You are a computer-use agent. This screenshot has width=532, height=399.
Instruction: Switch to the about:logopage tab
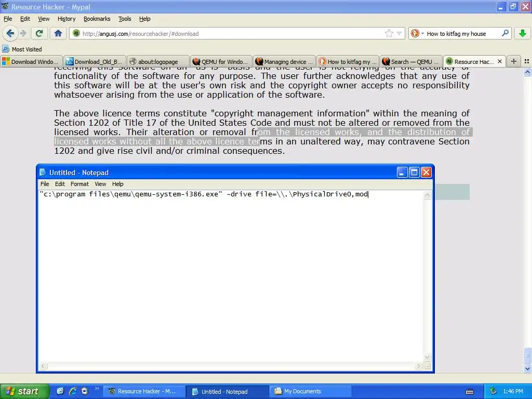pos(158,61)
